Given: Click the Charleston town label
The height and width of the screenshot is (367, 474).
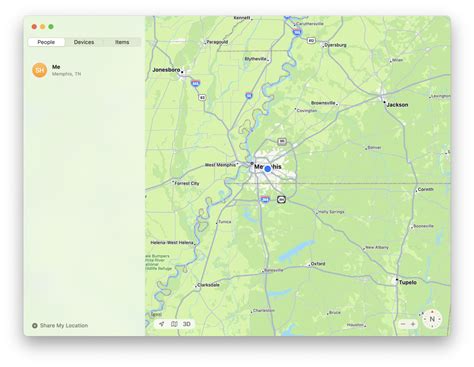Looking at the screenshot, I should click(264, 310).
